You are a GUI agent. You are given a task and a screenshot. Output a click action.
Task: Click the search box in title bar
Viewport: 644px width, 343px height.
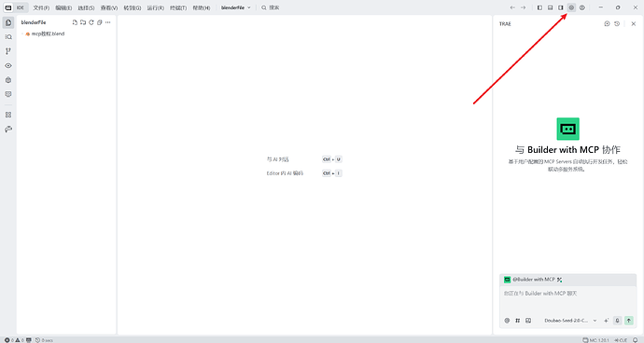tap(271, 7)
